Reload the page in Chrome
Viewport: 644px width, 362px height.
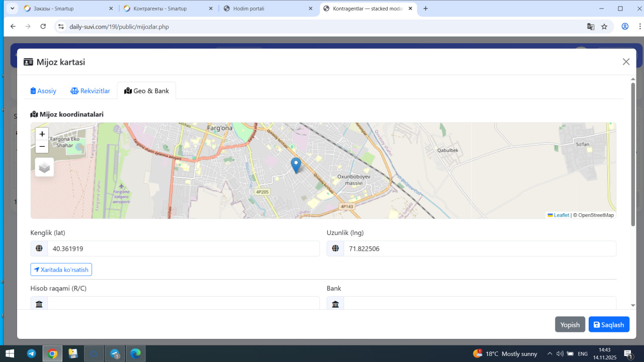click(43, 27)
